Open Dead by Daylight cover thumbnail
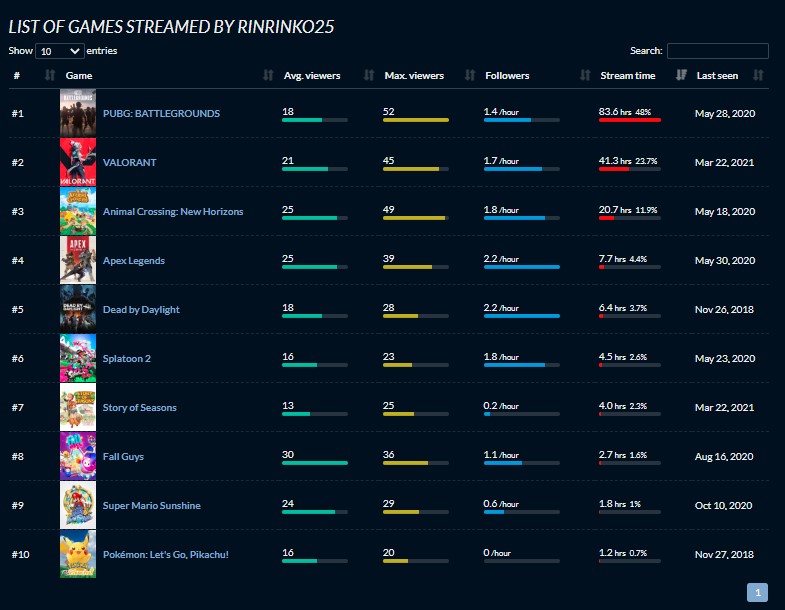 coord(78,310)
